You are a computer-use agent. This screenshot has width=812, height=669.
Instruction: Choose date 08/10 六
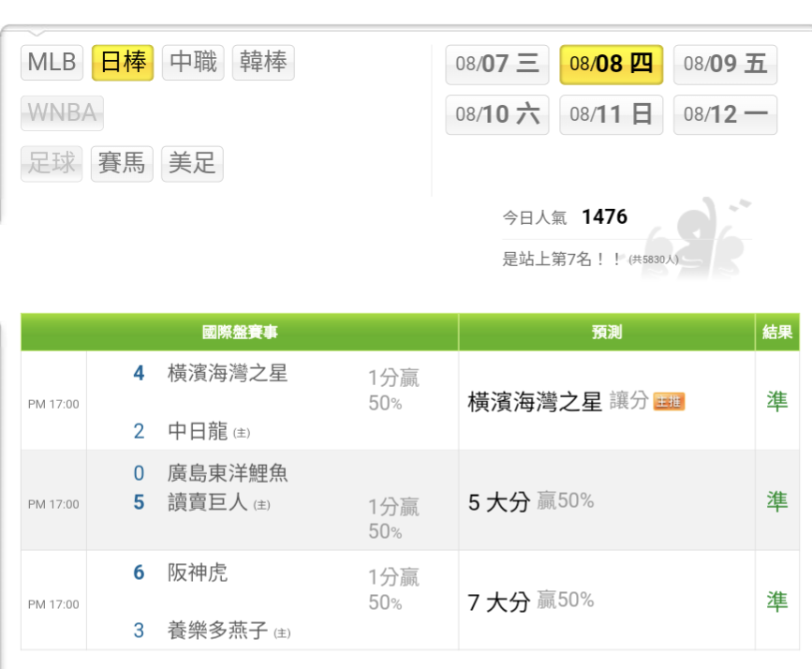point(496,114)
